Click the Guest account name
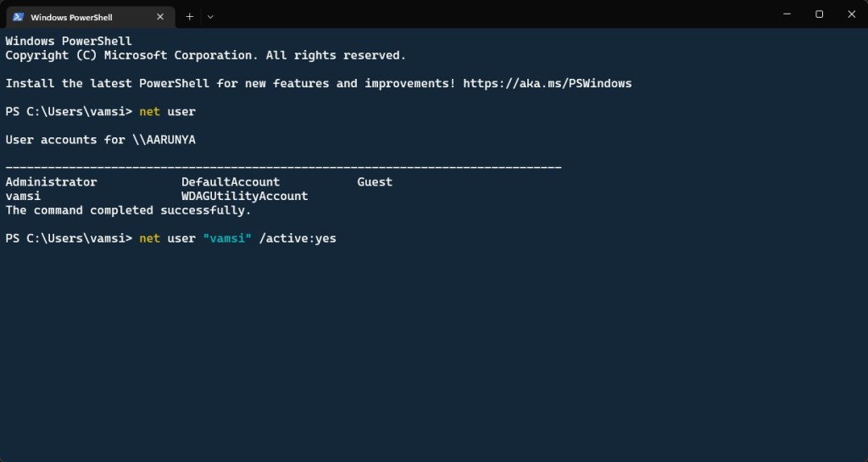Viewport: 868px width, 462px height. coord(375,182)
